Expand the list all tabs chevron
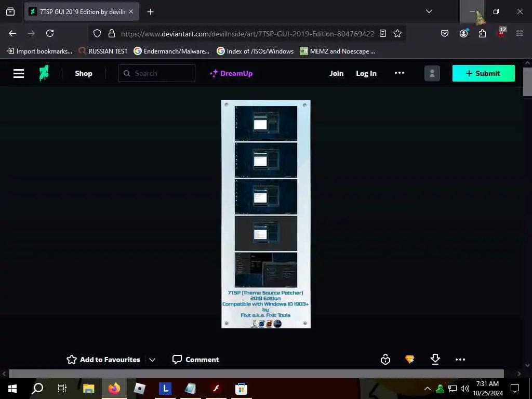532x399 pixels. coord(429,11)
